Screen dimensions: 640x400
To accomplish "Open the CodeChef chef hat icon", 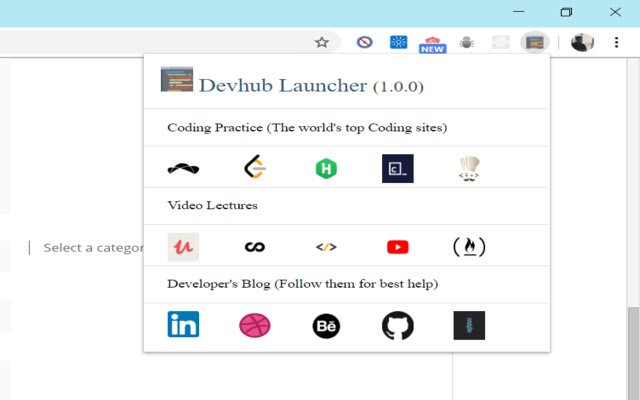I will 469,169.
